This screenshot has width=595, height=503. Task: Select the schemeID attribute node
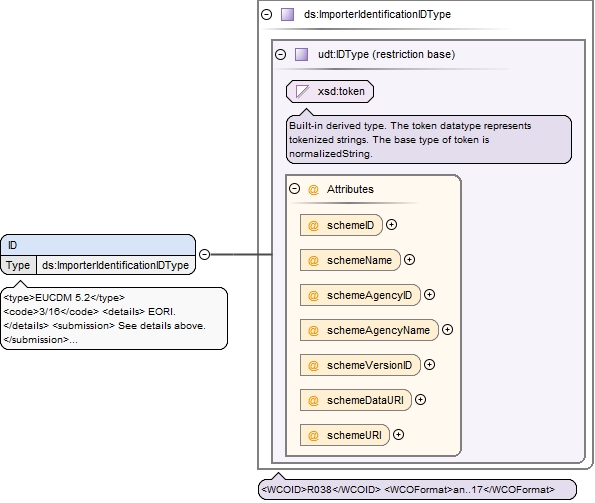[341, 225]
